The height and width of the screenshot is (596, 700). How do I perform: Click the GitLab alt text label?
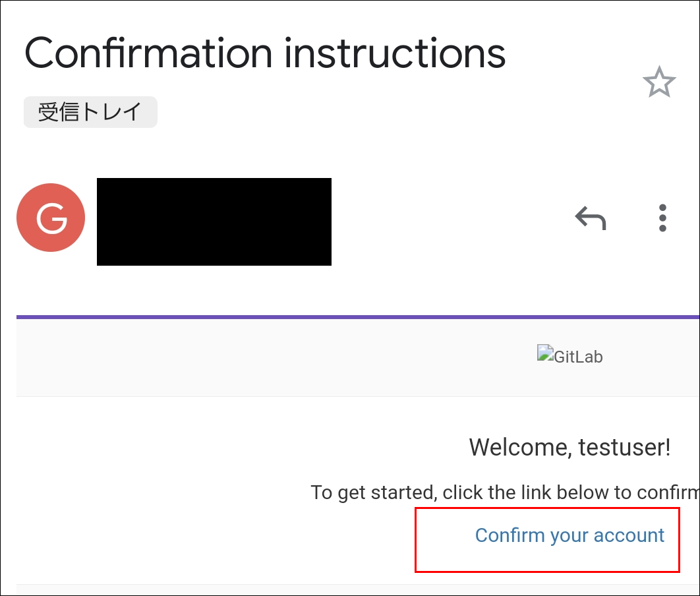click(x=578, y=357)
